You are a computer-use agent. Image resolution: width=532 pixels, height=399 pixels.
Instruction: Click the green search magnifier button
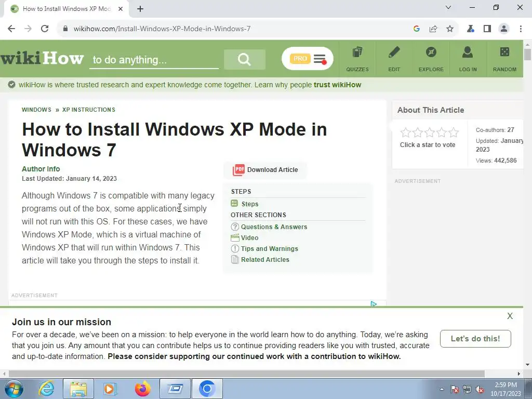point(244,59)
